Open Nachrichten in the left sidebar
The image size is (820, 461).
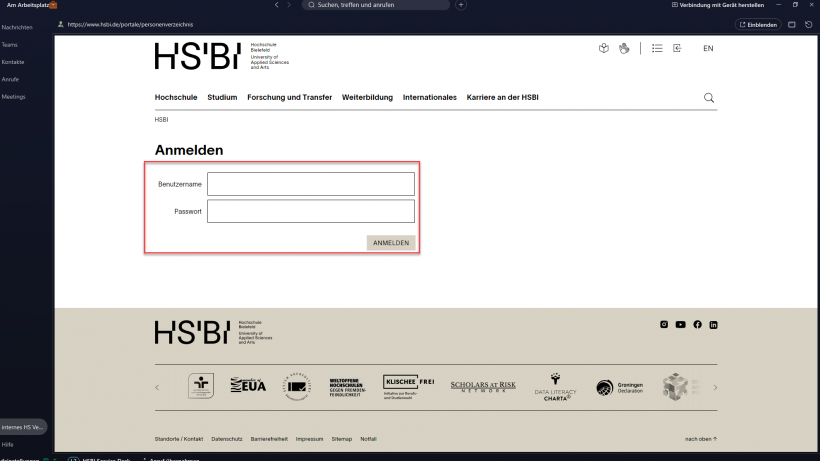point(16,28)
